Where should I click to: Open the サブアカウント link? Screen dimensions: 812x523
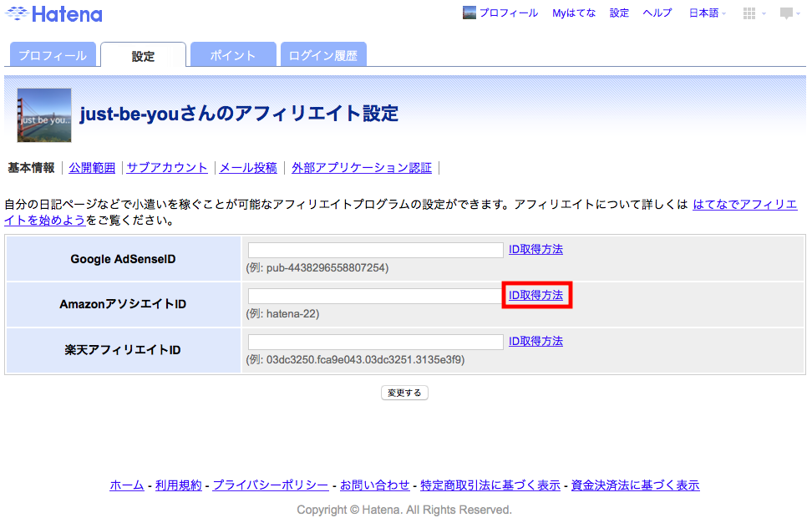click(x=167, y=168)
